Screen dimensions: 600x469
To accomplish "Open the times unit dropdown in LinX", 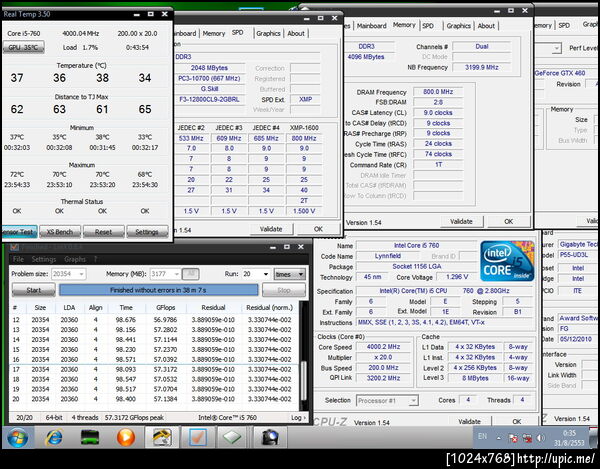I will pos(289,274).
